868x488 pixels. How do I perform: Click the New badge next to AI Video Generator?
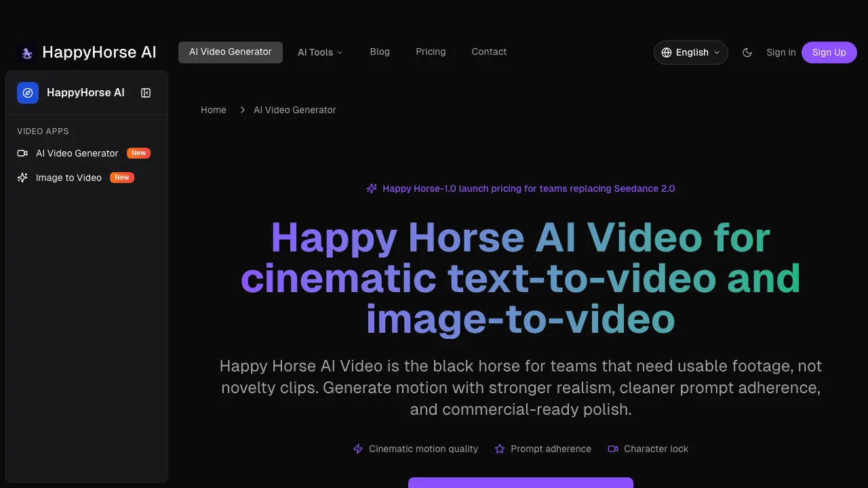click(138, 153)
